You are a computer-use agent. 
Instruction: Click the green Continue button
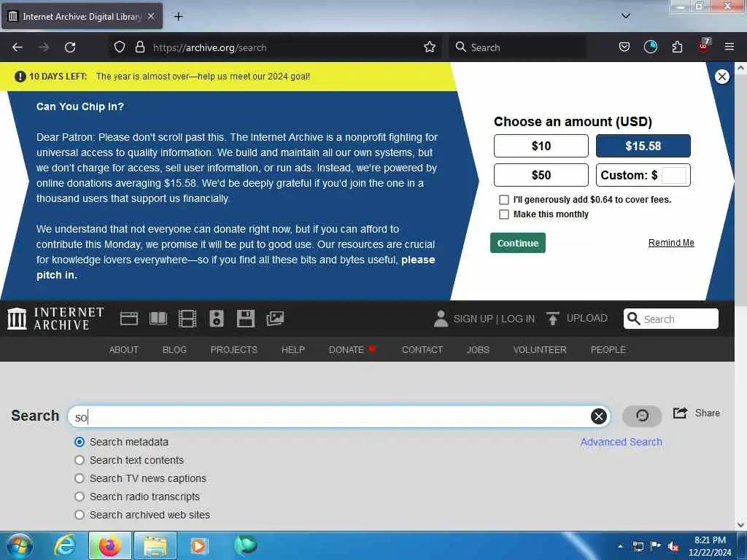pos(517,243)
